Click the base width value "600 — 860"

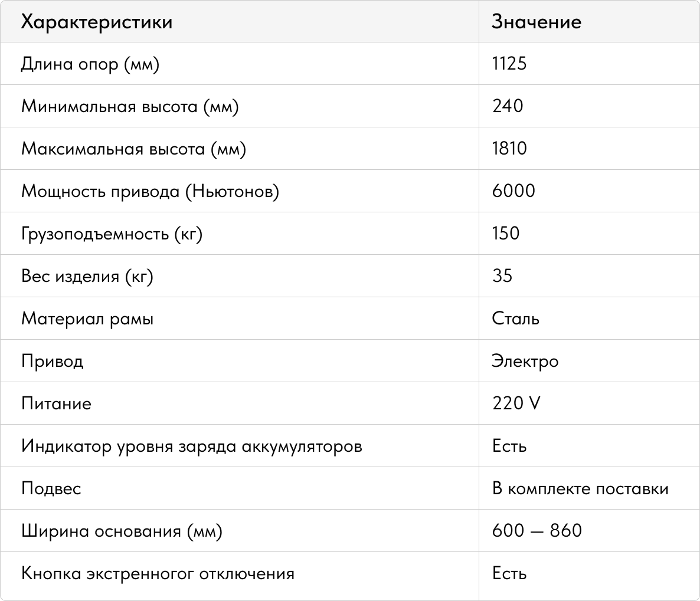[537, 531]
